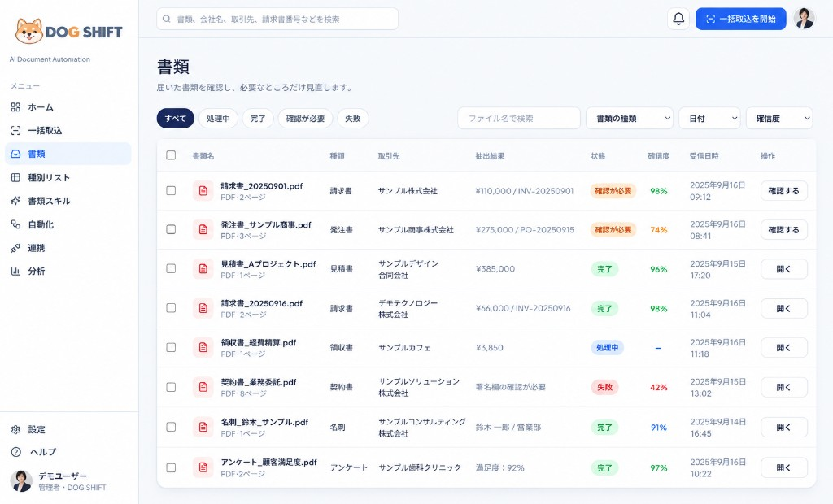Click the 処理中 status badge for 領収書
The width and height of the screenshot is (833, 504).
607,348
